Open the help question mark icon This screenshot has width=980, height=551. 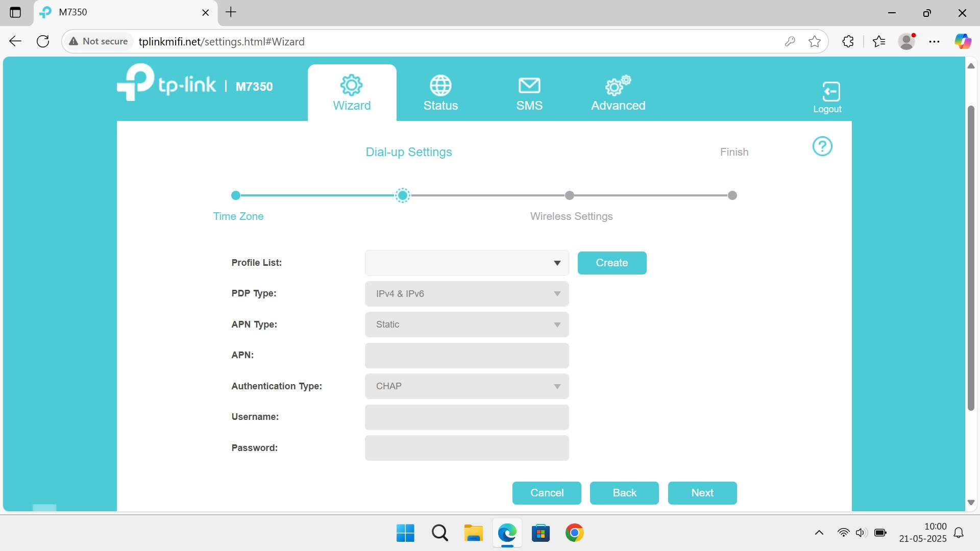tap(822, 146)
